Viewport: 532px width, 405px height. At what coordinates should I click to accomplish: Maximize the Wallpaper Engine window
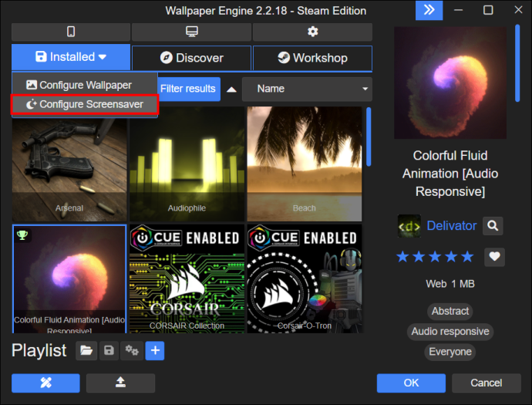coord(488,10)
